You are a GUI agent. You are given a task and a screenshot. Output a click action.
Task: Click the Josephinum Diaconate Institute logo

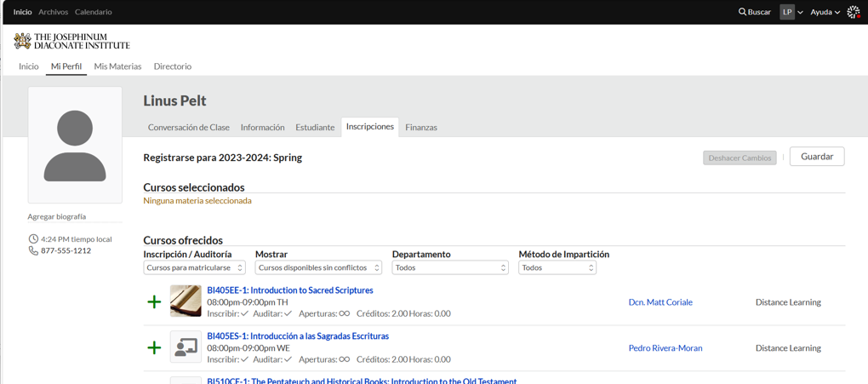72,41
